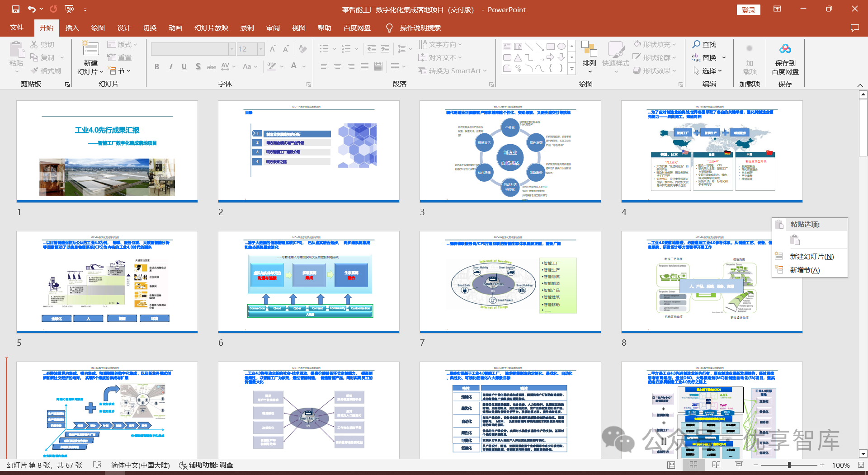Toggle Center alignment button
The width and height of the screenshot is (868, 475).
point(337,66)
